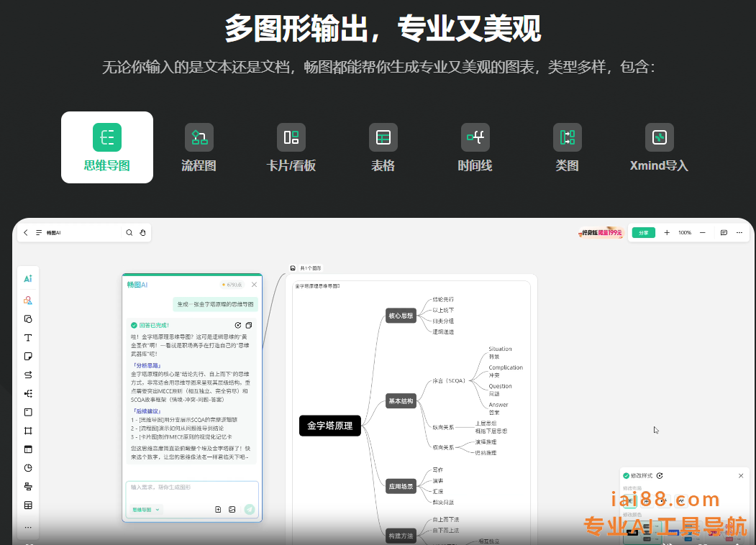756x545 pixels.
Task: Click the 纵向关系 branch node
Action: pyautogui.click(x=443, y=427)
